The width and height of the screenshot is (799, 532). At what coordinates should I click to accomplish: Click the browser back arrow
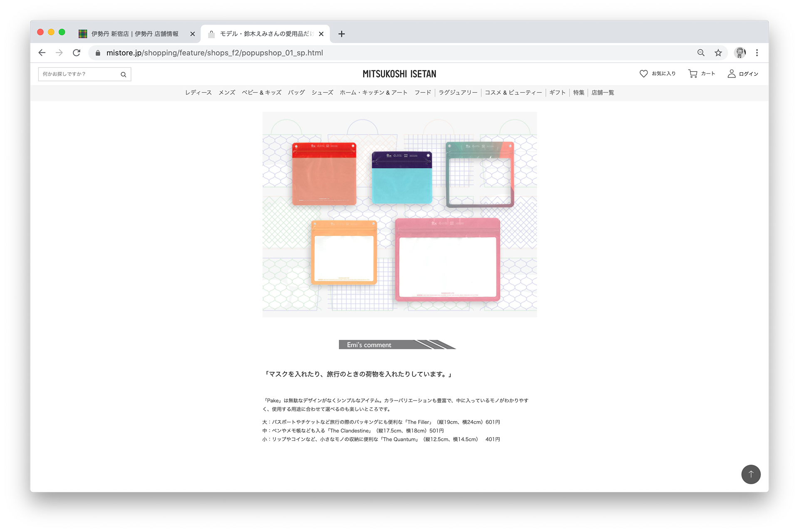[42, 53]
